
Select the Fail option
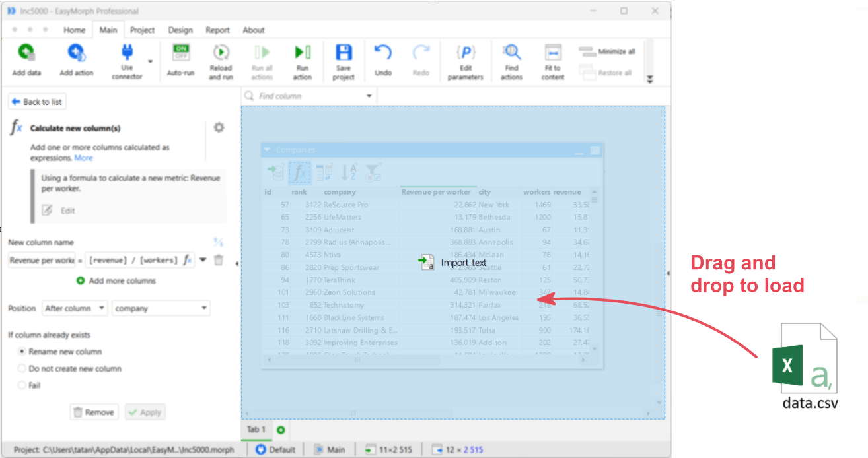tap(29, 385)
